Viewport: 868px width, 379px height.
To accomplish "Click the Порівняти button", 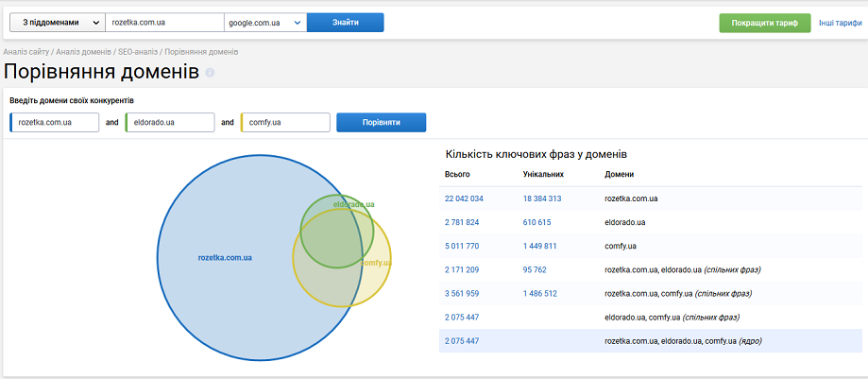I will tap(382, 123).
